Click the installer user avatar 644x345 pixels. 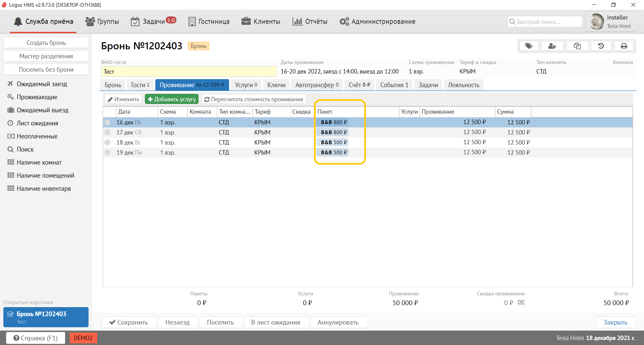597,22
